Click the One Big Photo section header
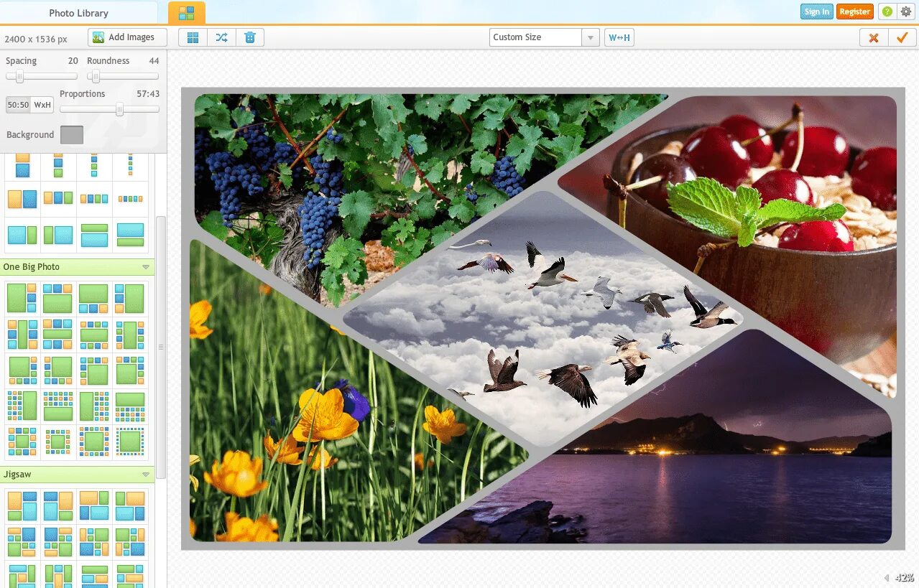 [77, 267]
